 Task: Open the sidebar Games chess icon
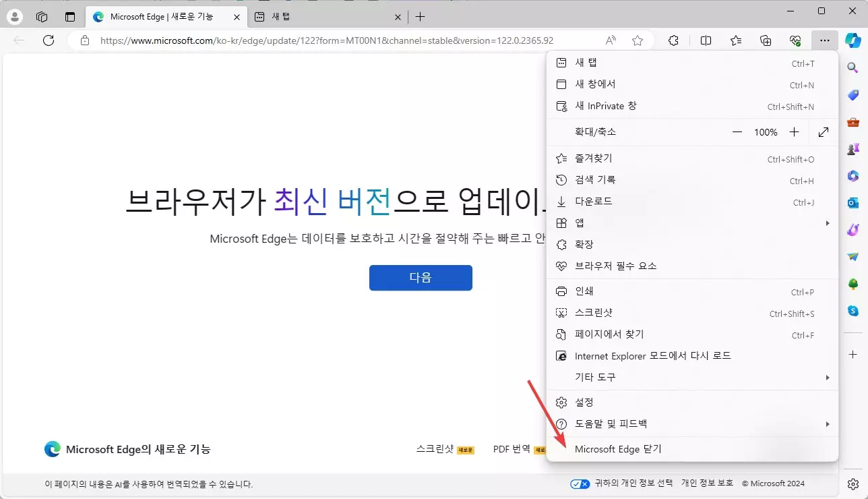[x=852, y=149]
